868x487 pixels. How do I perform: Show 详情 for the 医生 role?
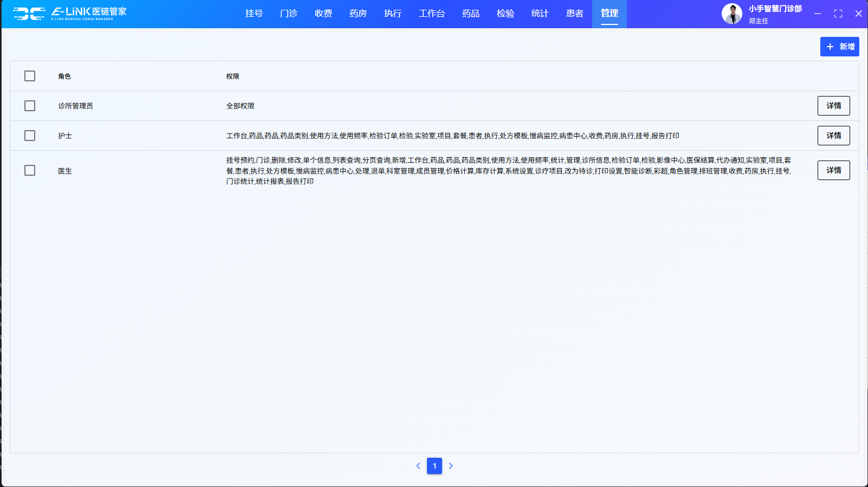point(833,170)
